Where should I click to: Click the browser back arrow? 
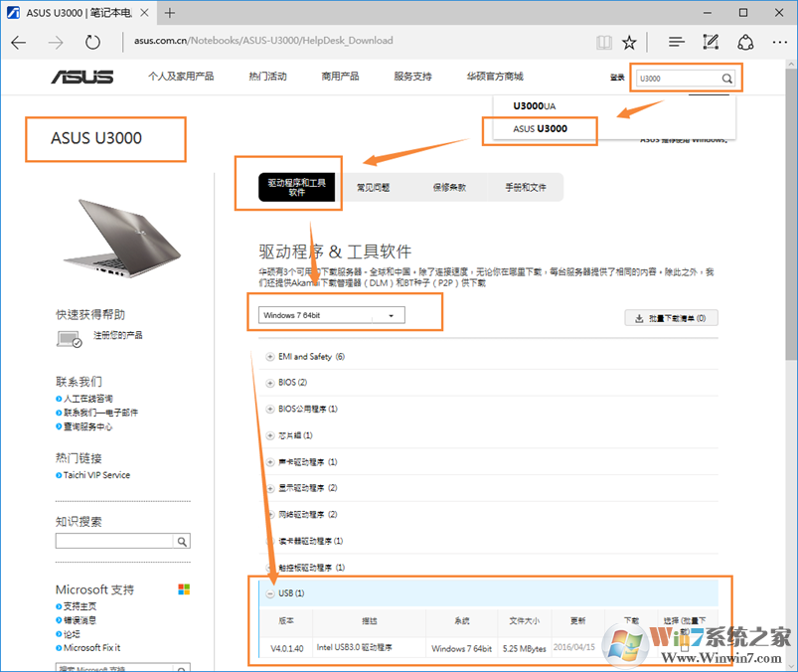coord(19,42)
